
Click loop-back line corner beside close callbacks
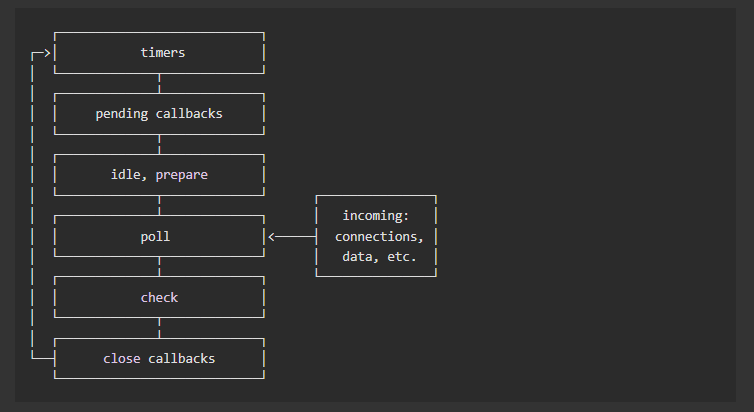coord(34,357)
